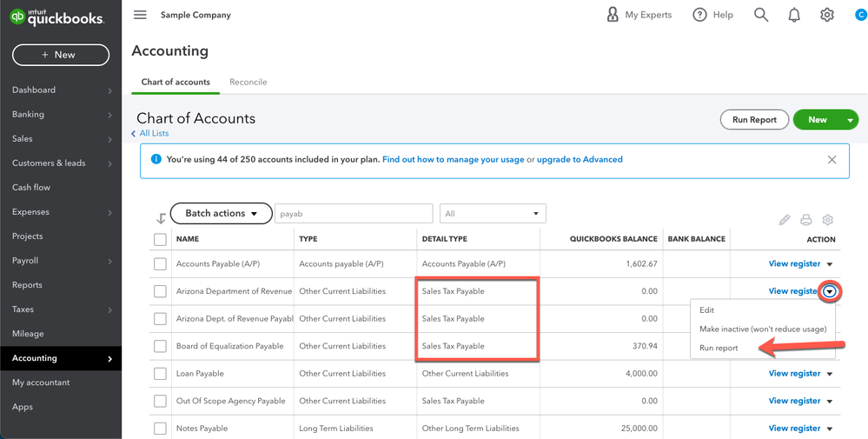Click the print icon above table

tap(806, 220)
